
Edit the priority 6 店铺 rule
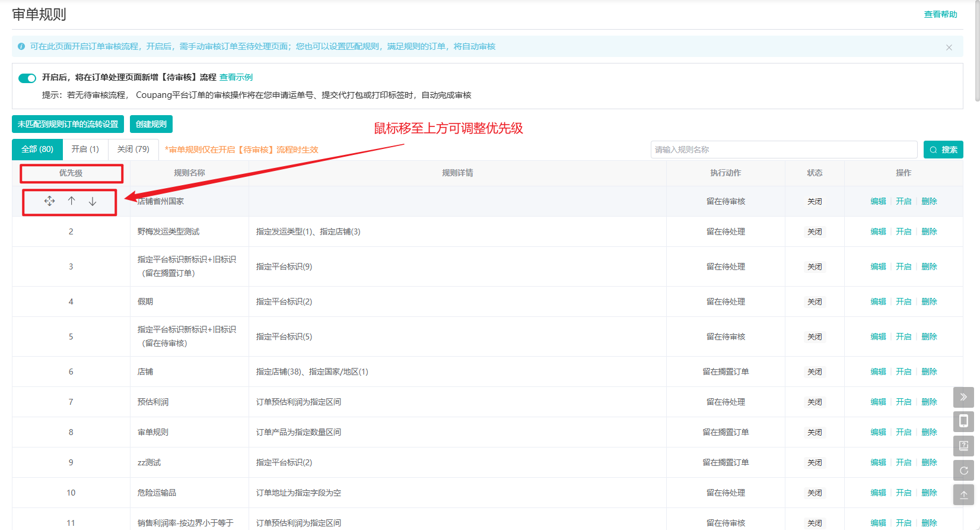click(x=879, y=372)
